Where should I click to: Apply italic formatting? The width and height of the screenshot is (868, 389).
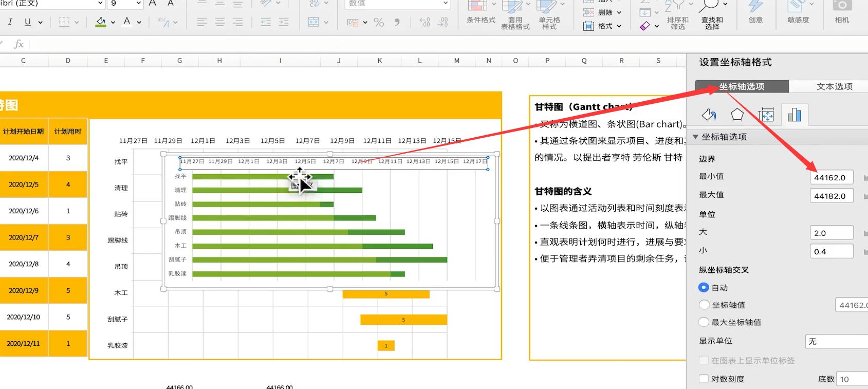tap(10, 22)
